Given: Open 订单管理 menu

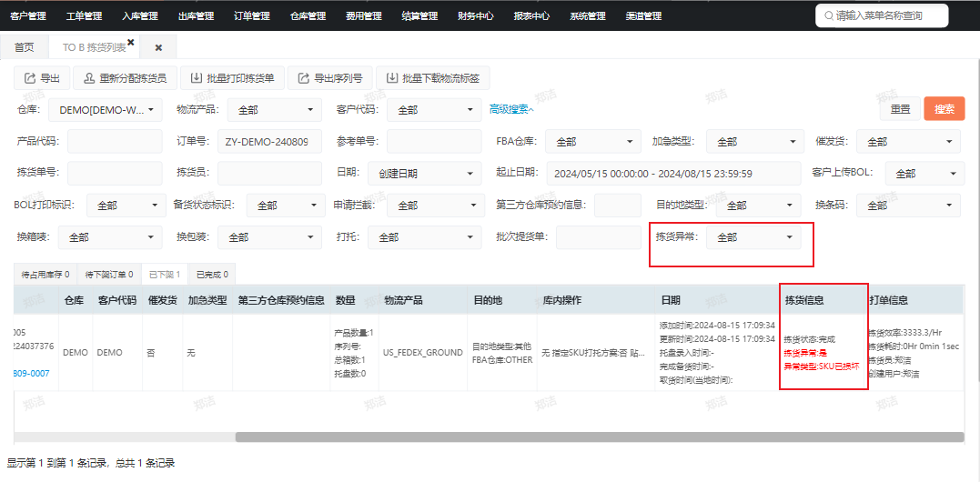Looking at the screenshot, I should [x=252, y=15].
